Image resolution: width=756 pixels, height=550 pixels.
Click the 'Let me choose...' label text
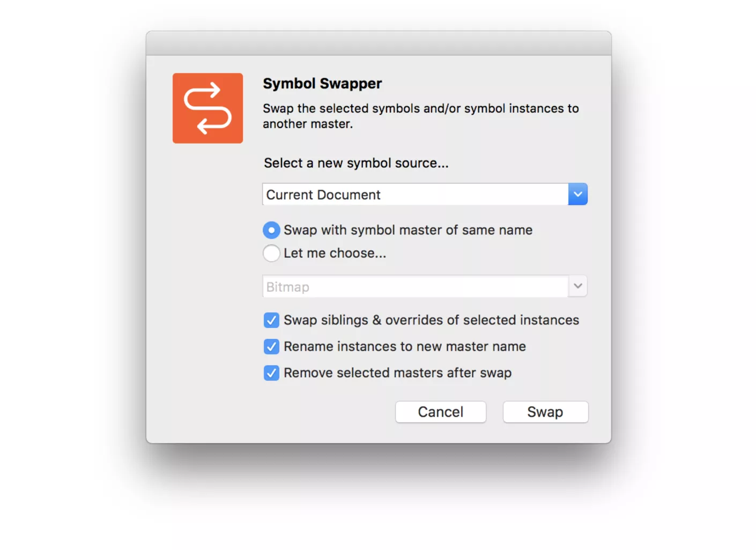[x=335, y=253]
